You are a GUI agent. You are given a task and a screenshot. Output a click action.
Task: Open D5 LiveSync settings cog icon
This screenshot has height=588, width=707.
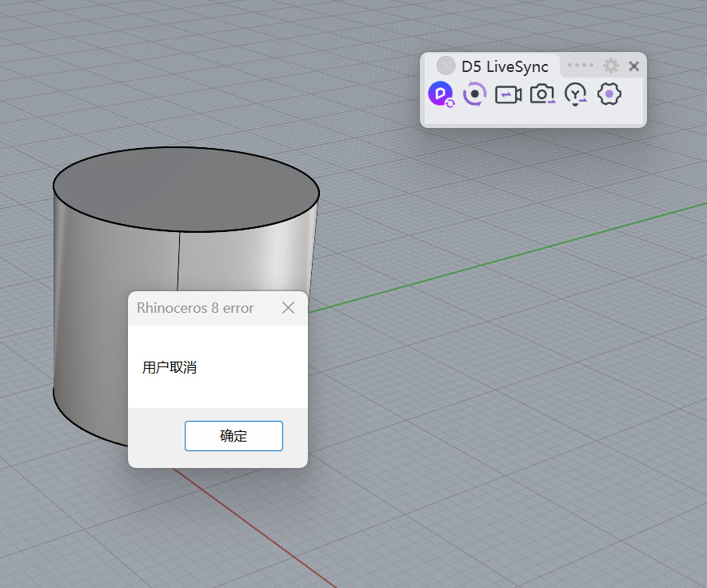pos(609,94)
